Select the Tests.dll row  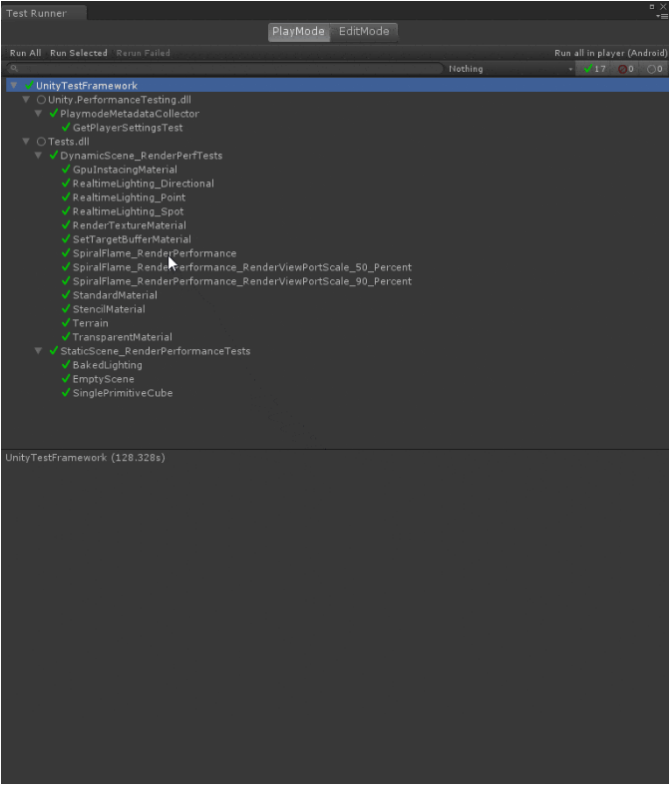[337, 142]
